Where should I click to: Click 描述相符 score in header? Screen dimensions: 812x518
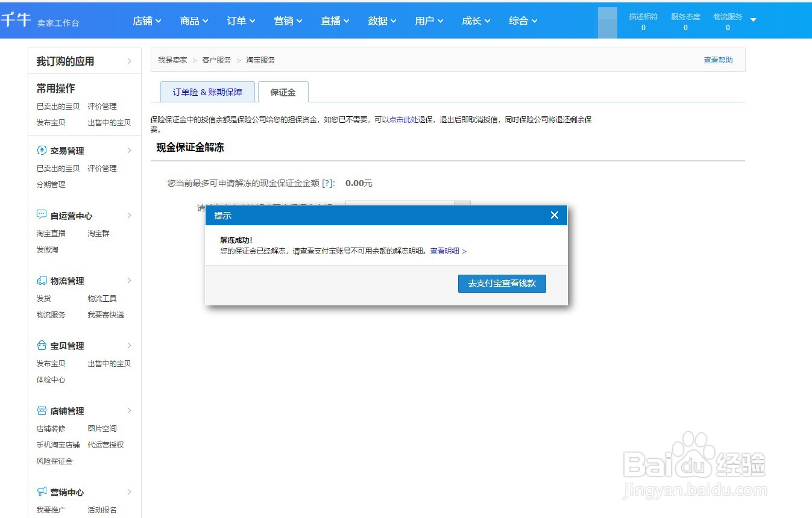(643, 22)
